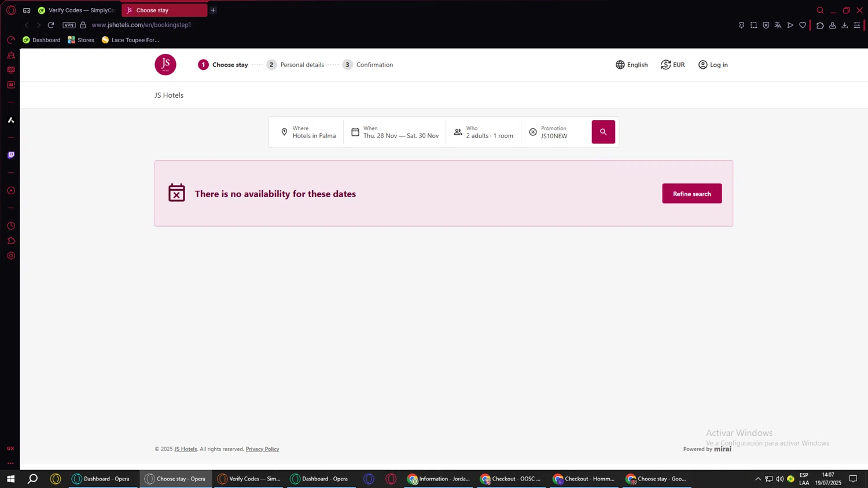The height and width of the screenshot is (488, 868).
Task: Click the browser Forward arrow
Action: click(x=38, y=25)
